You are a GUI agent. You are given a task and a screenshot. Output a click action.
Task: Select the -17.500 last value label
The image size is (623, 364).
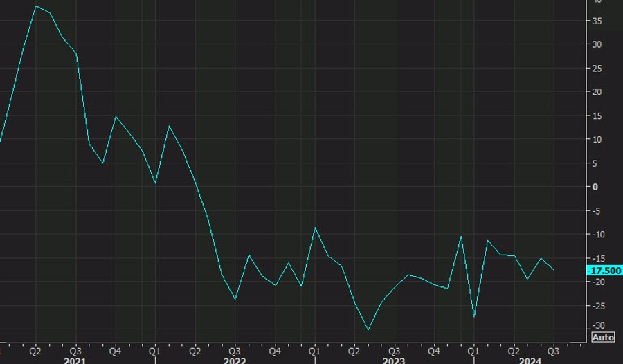604,271
